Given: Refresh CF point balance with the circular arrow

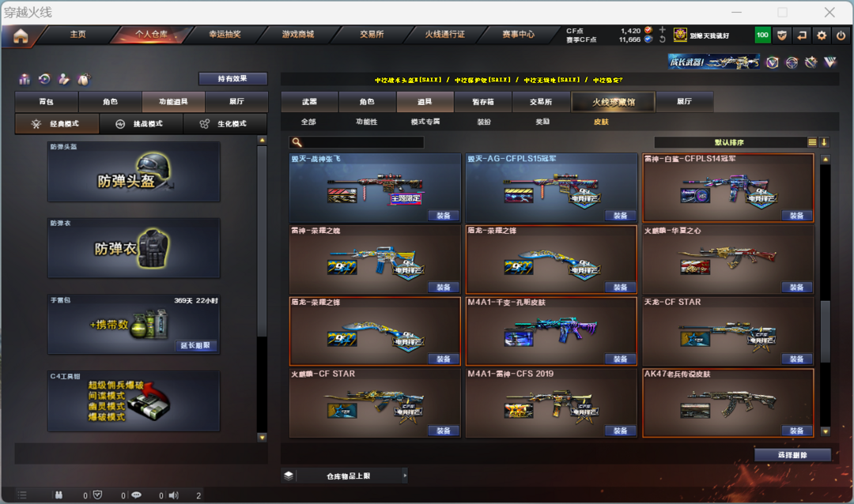Looking at the screenshot, I should [663, 39].
